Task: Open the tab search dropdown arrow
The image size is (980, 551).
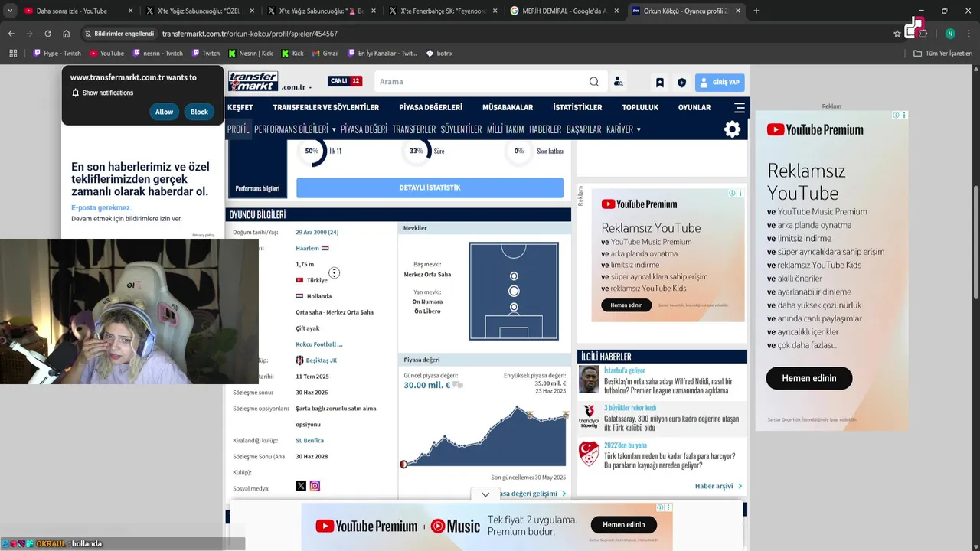Action: (10, 11)
